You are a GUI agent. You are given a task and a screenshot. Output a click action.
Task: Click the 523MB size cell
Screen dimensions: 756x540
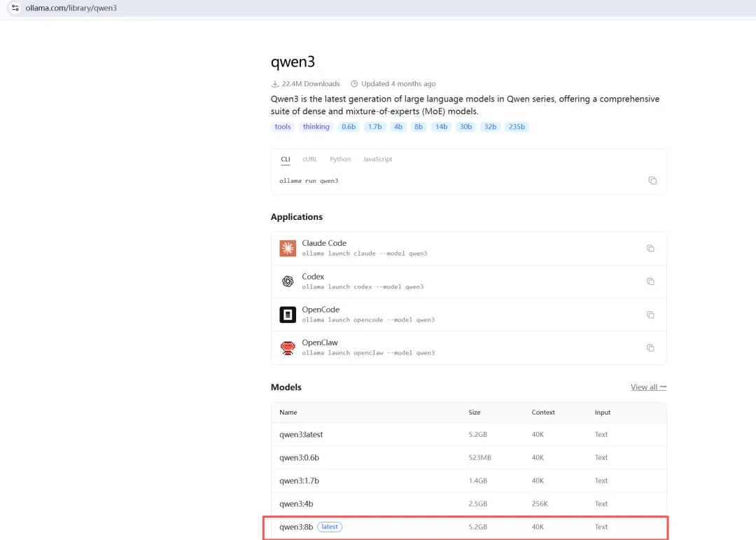(x=479, y=457)
